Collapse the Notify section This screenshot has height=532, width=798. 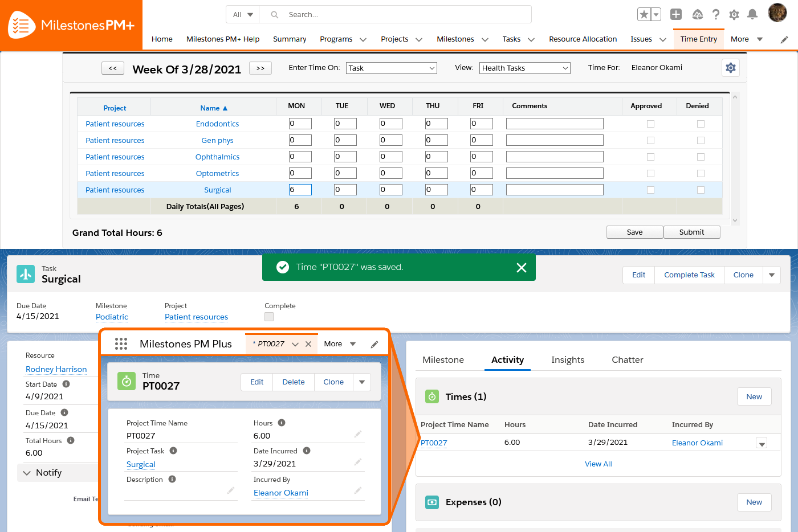pos(27,472)
